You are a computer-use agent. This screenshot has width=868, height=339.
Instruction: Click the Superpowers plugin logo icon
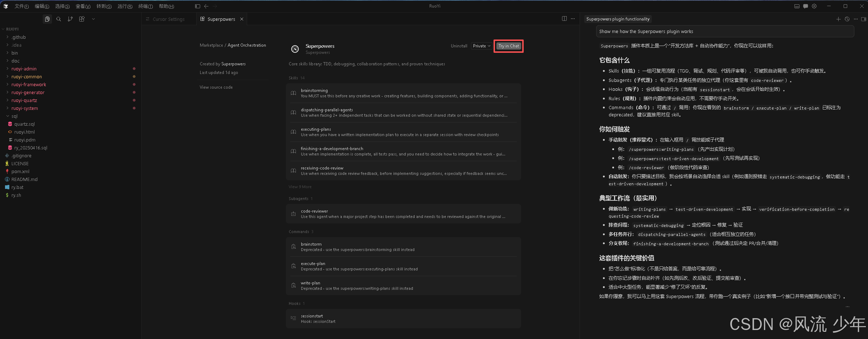tap(295, 49)
